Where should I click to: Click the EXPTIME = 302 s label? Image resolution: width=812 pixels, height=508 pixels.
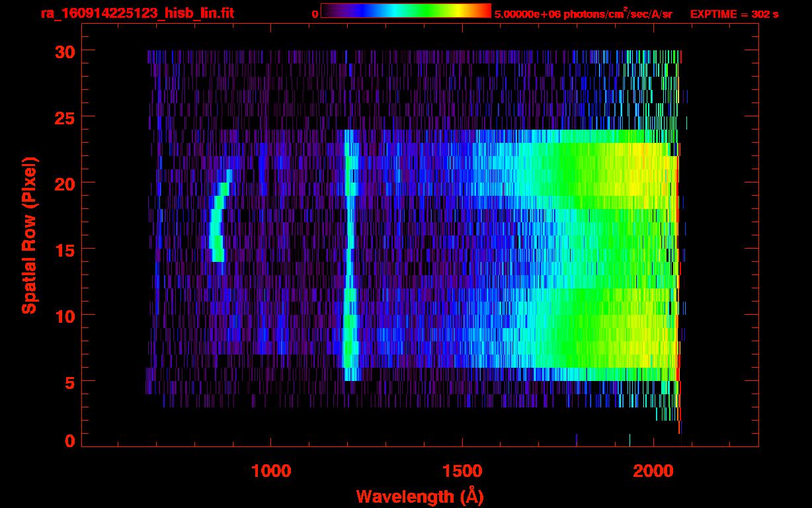(x=734, y=13)
